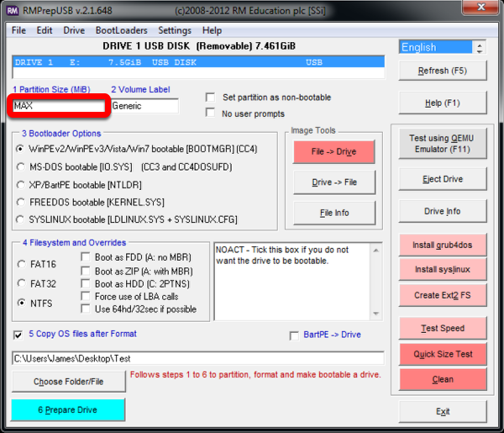Screen dimensions: 504x433
Task: Choose FAT16 filesystem
Action: pos(21,264)
